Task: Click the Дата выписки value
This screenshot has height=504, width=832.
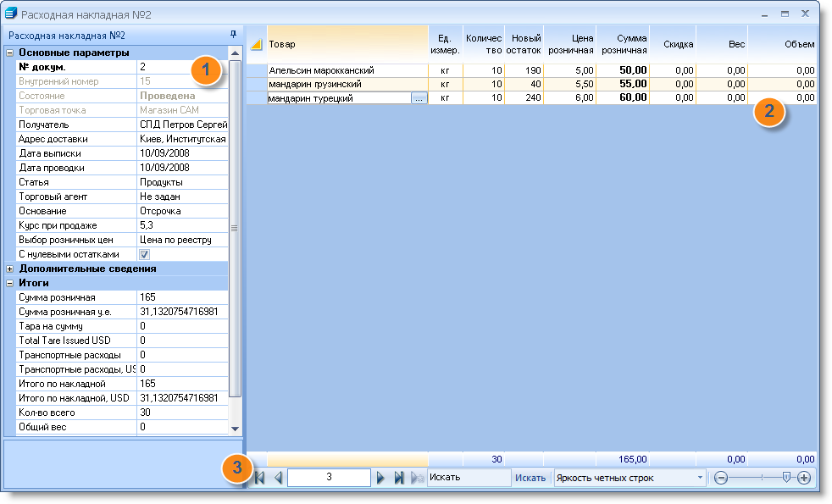Action: tap(182, 153)
